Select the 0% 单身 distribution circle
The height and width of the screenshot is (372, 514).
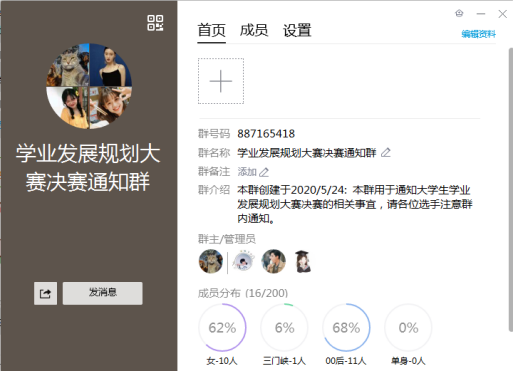point(408,327)
